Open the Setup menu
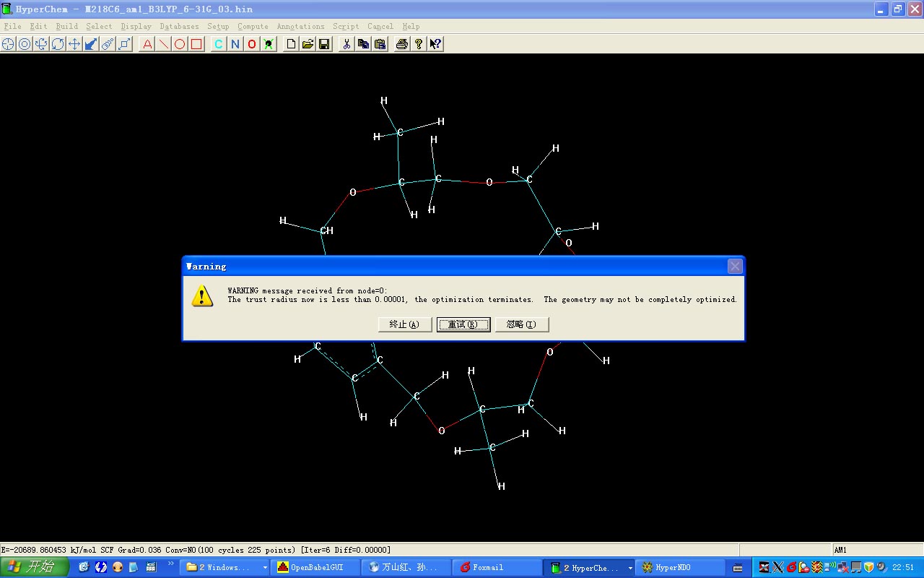This screenshot has height=578, width=924. [x=218, y=27]
